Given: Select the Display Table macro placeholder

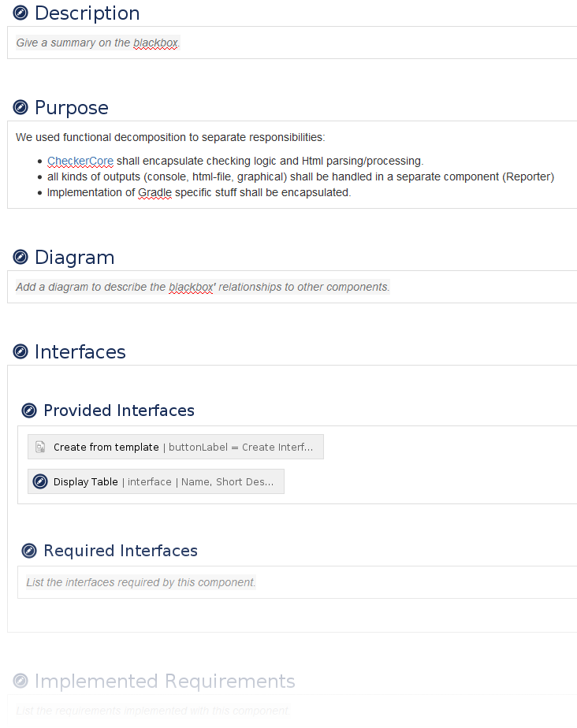Looking at the screenshot, I should [x=156, y=481].
